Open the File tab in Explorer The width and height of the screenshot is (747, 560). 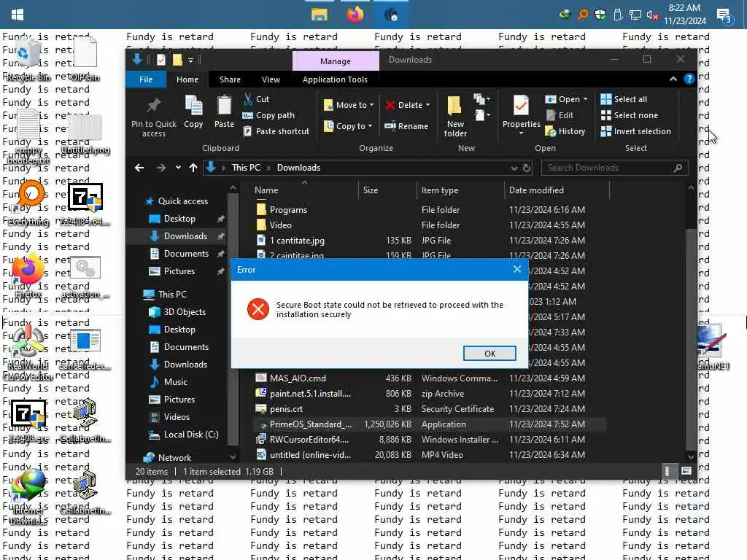(x=146, y=79)
